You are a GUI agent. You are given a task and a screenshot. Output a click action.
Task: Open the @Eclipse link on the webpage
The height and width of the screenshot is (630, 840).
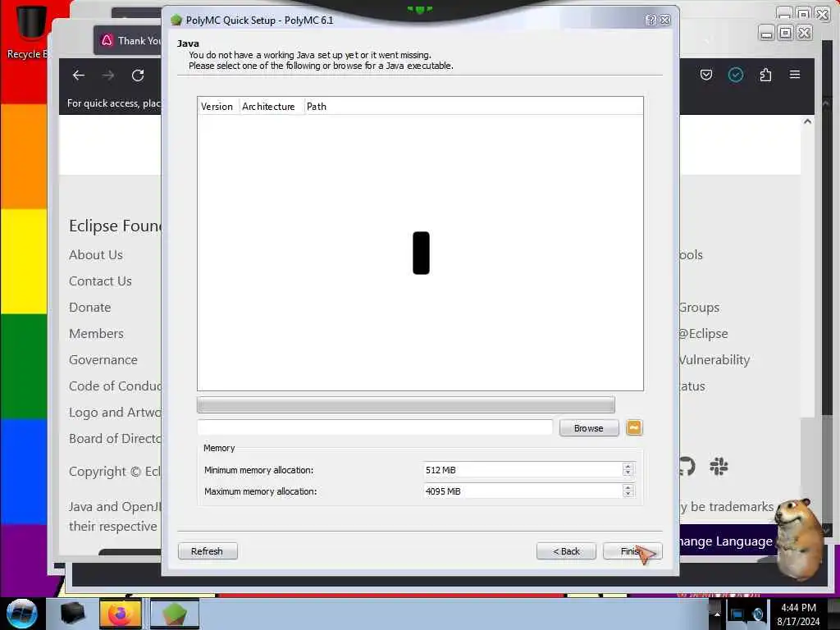704,334
